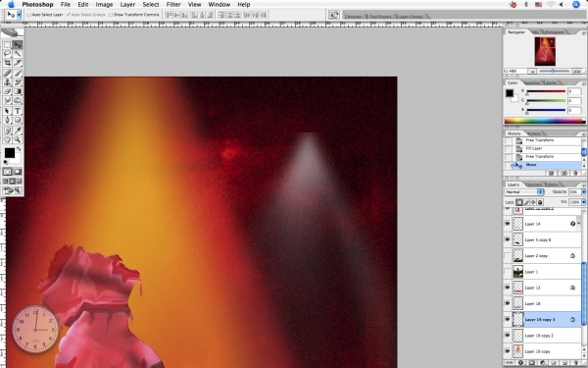This screenshot has height=368, width=588.
Task: Toggle Auto Select Layer checkbox
Action: (x=28, y=15)
